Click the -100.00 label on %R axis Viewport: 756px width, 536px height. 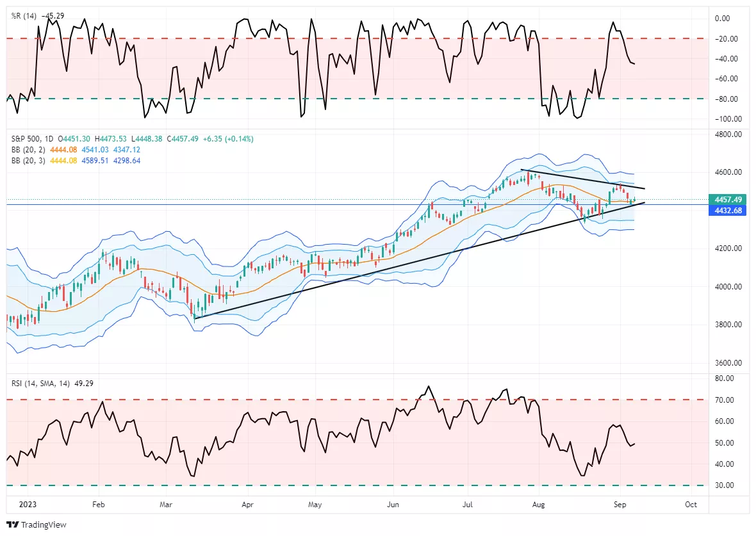[x=728, y=119]
